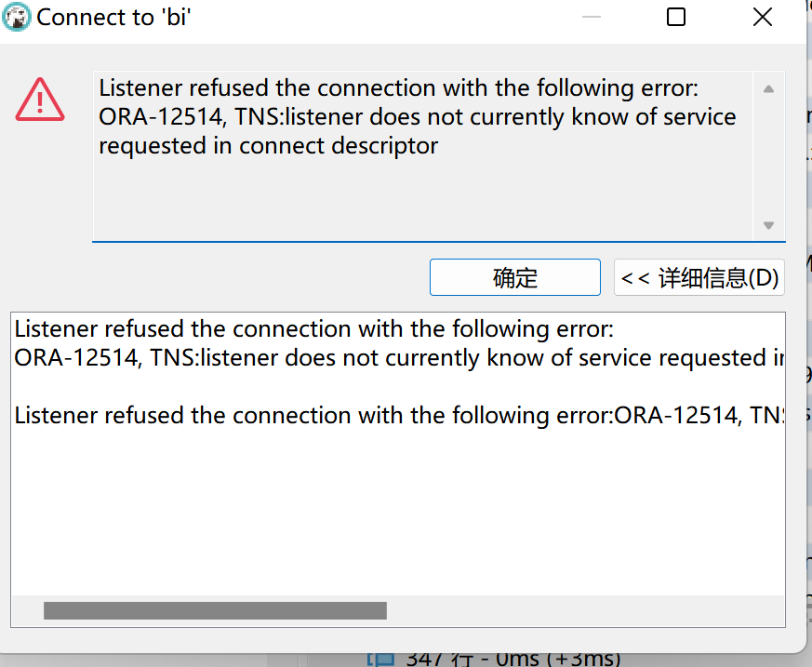The width and height of the screenshot is (812, 667).
Task: Click the horizontal scrollbar track right of the thumb
Action: point(585,610)
